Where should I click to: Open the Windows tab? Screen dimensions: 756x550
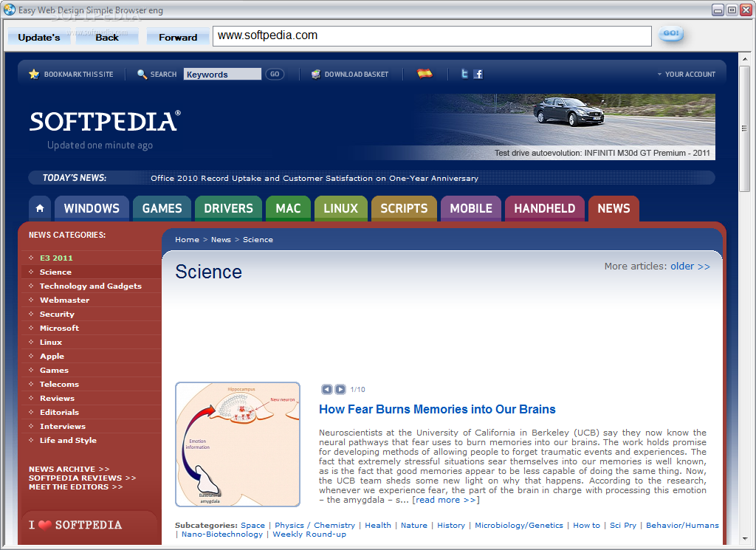(92, 208)
